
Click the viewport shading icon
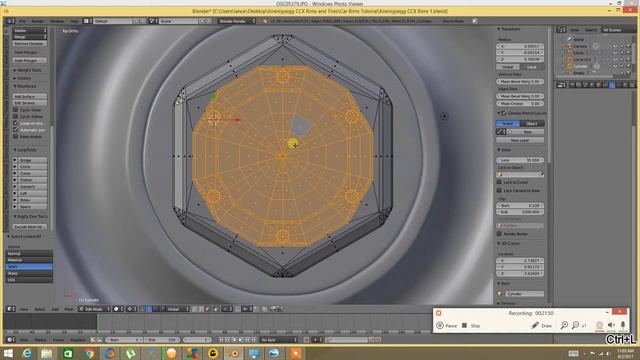tap(118, 309)
